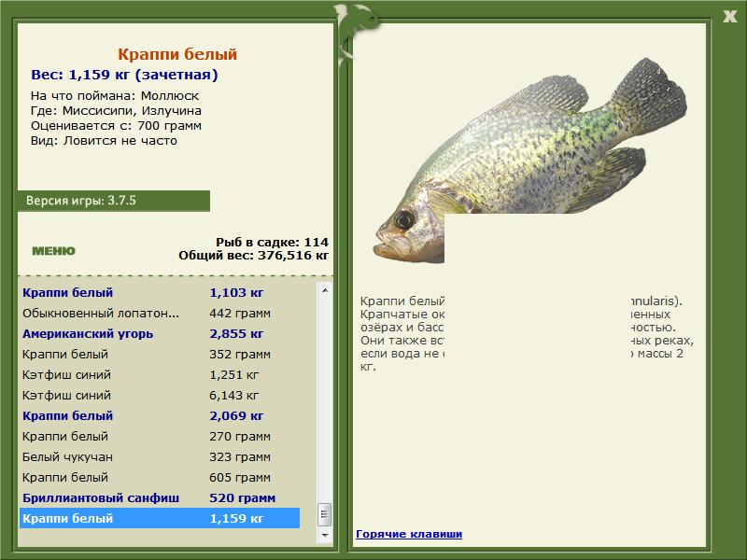Image resolution: width=747 pixels, height=560 pixels.
Task: Click the Рыб в садке: 114 counter
Action: click(x=272, y=243)
